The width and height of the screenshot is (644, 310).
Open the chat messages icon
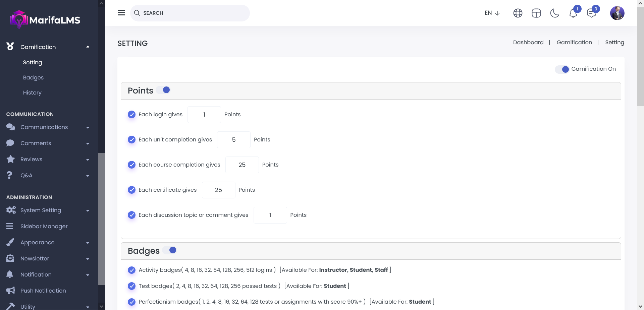pyautogui.click(x=591, y=13)
